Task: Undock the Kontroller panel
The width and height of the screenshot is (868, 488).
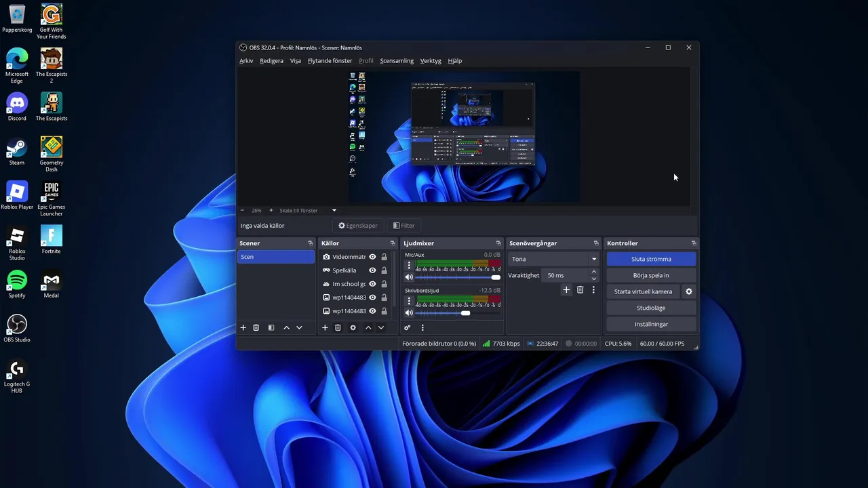Action: click(694, 243)
